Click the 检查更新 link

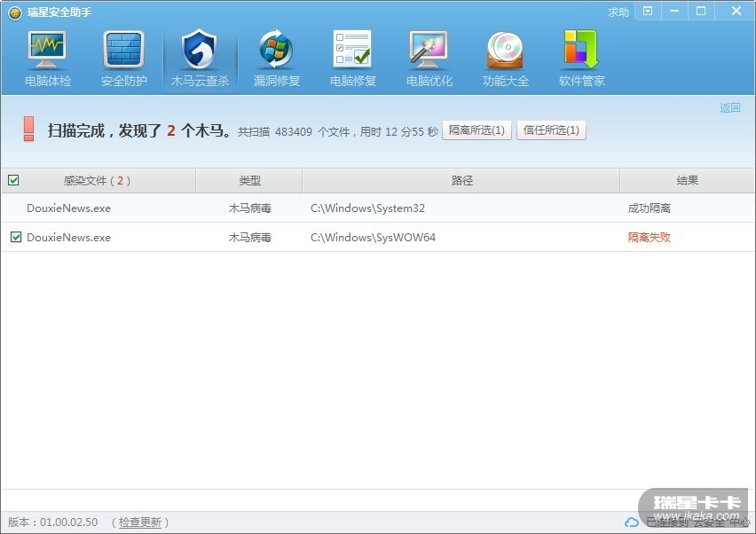pos(140,522)
